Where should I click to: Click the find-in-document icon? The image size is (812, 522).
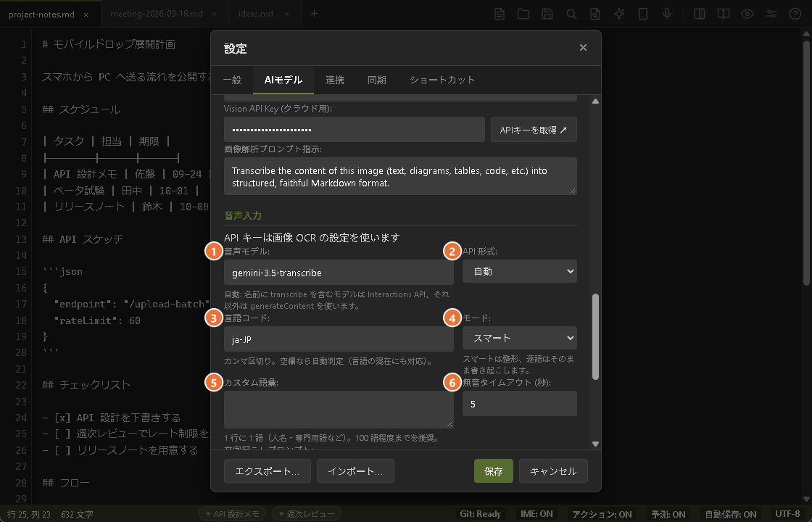(595, 14)
